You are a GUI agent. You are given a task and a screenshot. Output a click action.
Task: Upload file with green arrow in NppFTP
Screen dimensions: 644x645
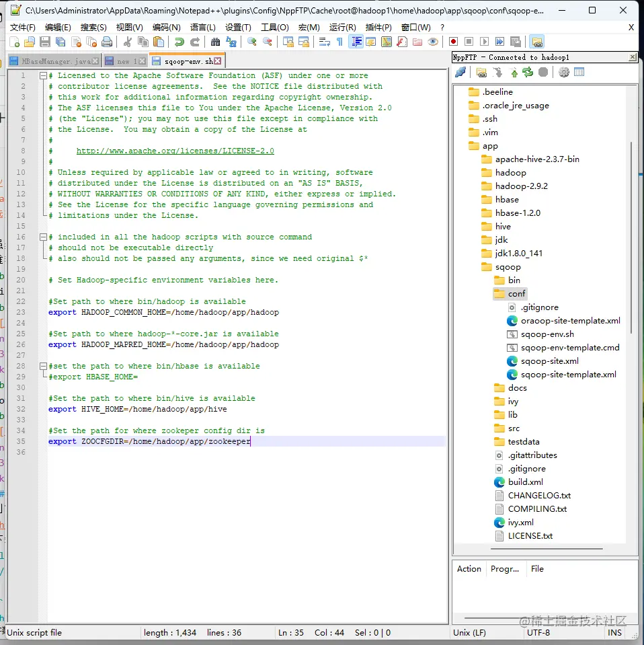[x=514, y=73]
